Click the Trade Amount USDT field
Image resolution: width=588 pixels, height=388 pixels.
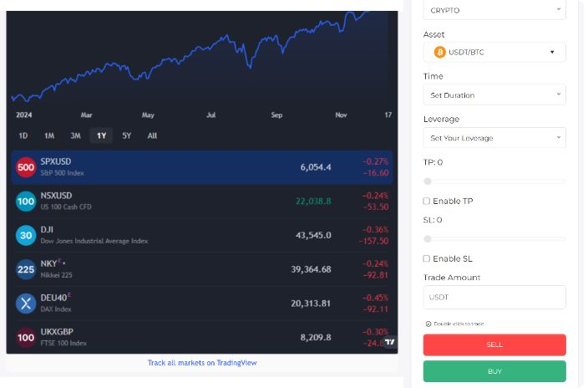pyautogui.click(x=494, y=297)
